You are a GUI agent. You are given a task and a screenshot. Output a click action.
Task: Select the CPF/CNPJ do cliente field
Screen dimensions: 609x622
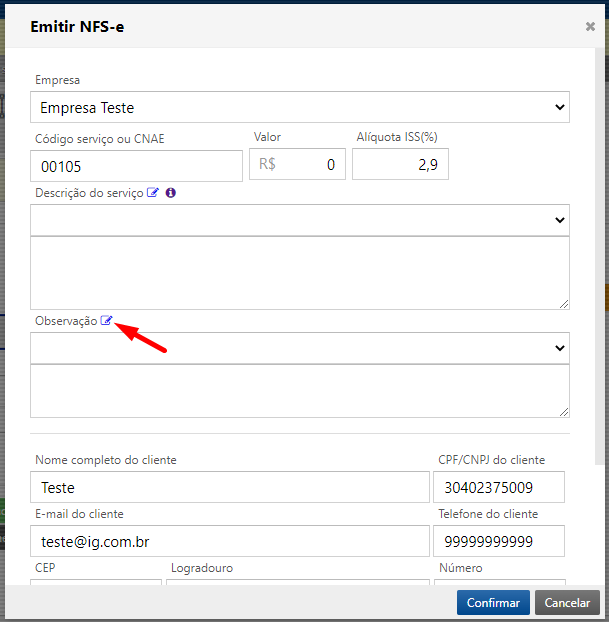[x=499, y=487]
